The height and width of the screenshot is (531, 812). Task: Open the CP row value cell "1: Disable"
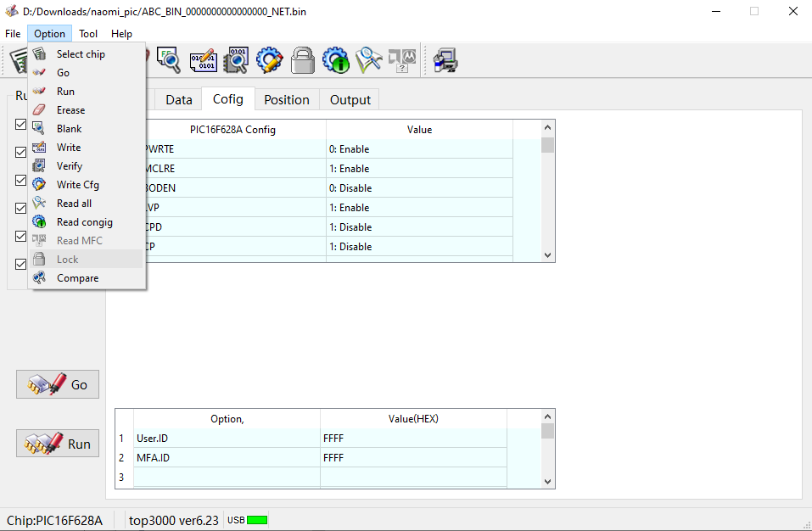(419, 247)
